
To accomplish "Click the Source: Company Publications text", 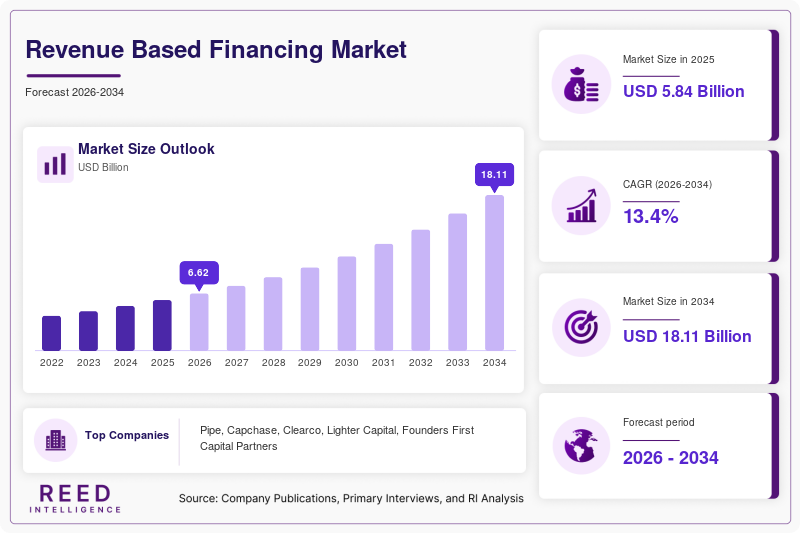I will tap(351, 498).
